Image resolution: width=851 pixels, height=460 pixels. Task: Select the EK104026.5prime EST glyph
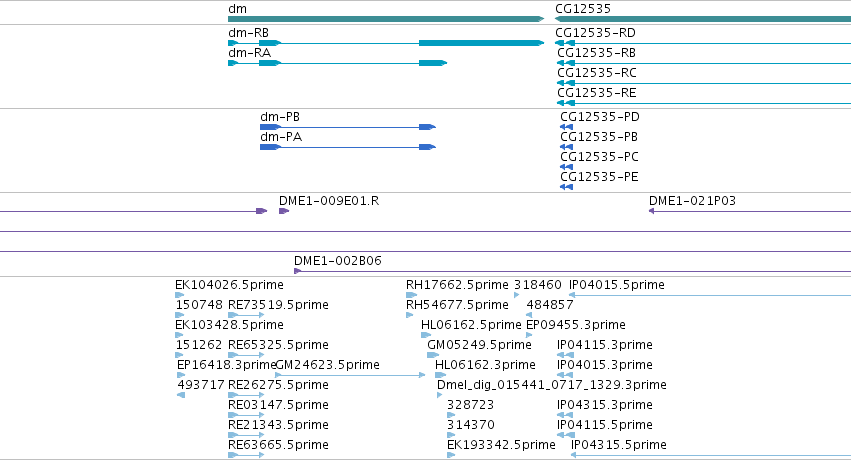tap(180, 295)
